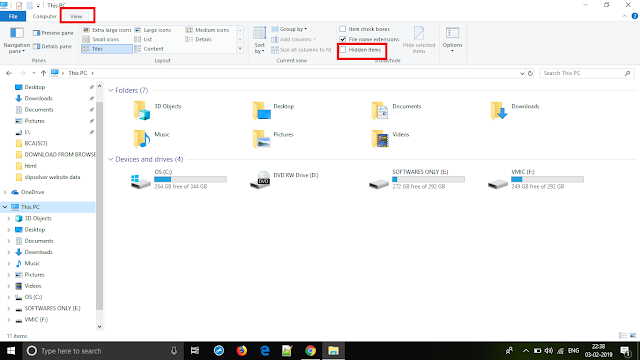Open File Explorer help icon
Image resolution: width=640 pixels, height=360 pixels.
tap(635, 16)
